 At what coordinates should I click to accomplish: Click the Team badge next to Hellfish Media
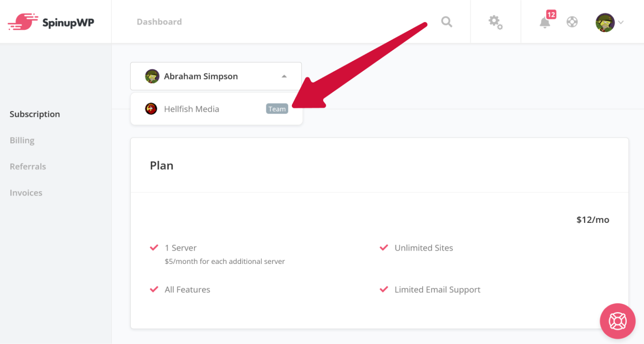(x=277, y=109)
